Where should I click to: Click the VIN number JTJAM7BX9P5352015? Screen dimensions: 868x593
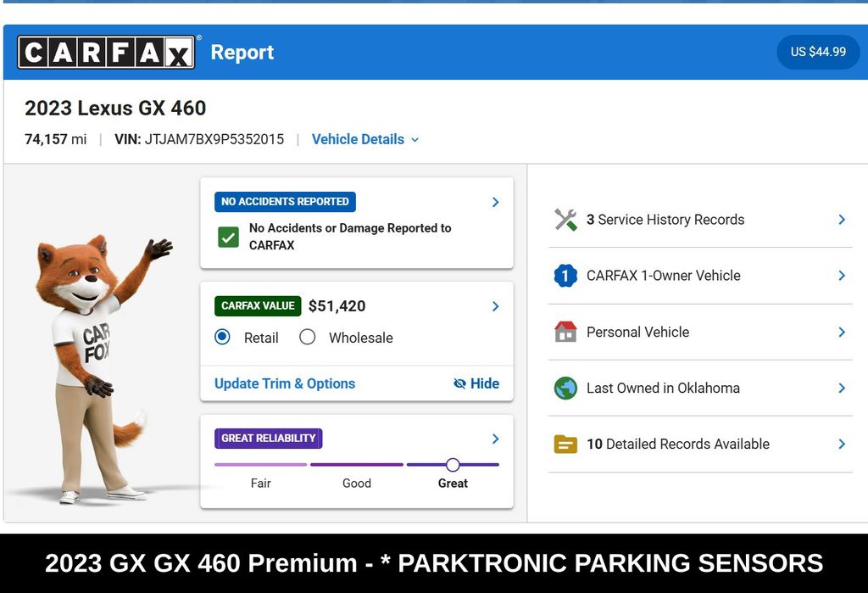tap(214, 139)
